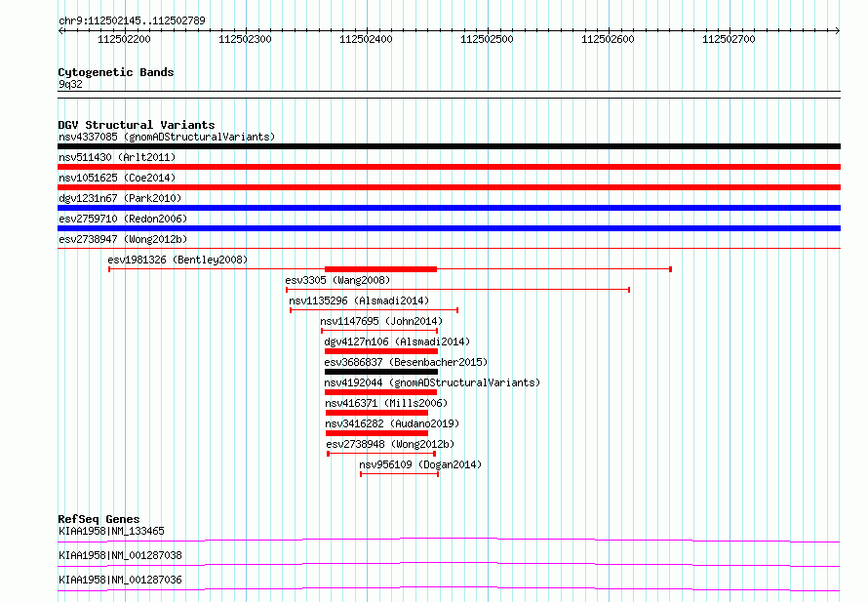
Task: Select variant label nsv416371 (Mills2006)
Action: point(386,403)
